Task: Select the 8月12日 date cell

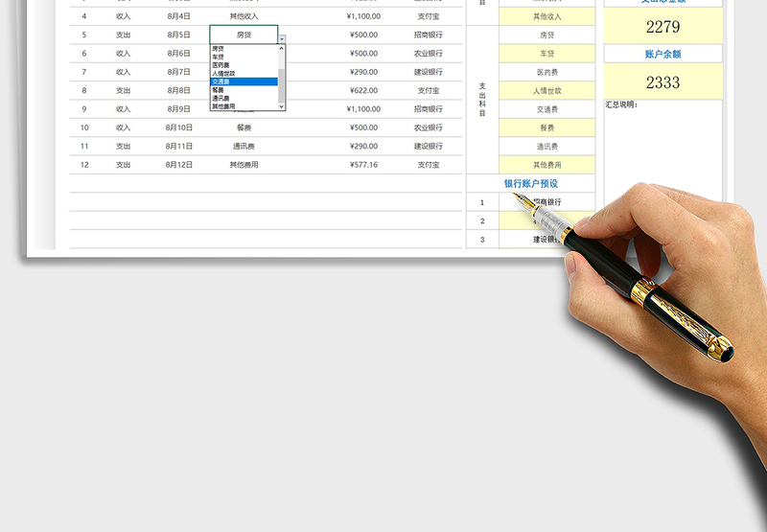Action: [178, 165]
